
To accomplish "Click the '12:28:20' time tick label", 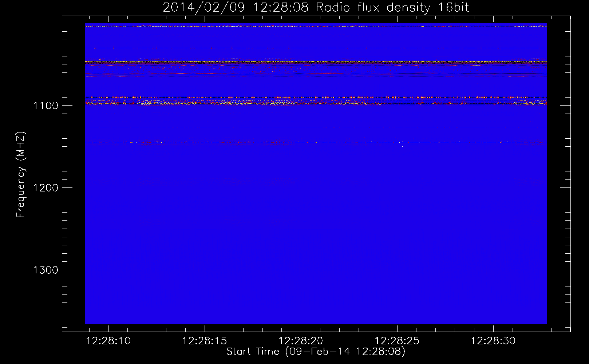I will (x=301, y=341).
